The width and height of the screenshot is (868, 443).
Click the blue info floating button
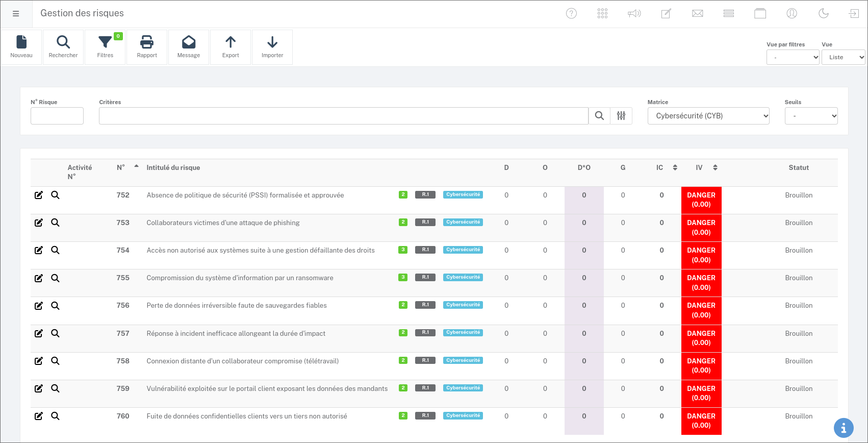(x=844, y=428)
